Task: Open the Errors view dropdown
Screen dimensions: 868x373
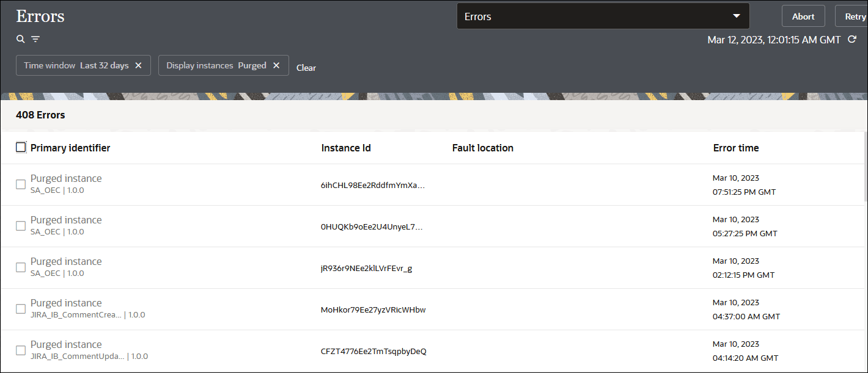Action: coord(603,15)
